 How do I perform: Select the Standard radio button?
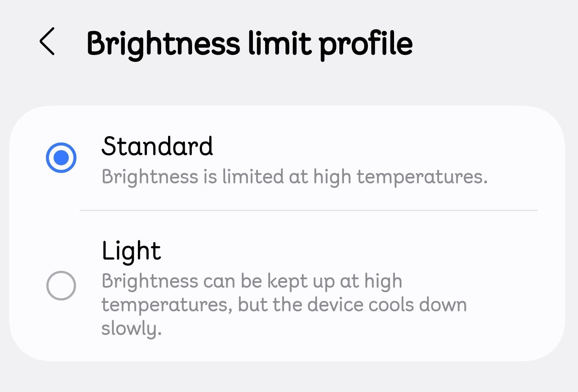[61, 158]
